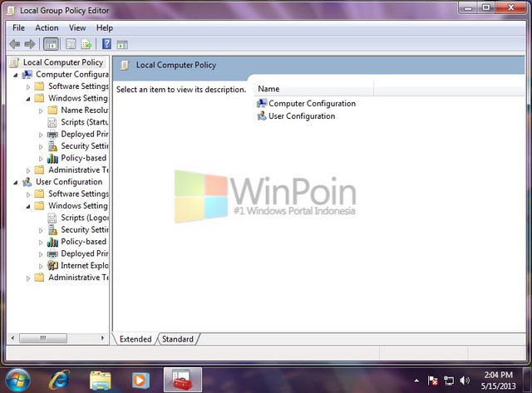Click the Group Policy toolbox taskbar button
Image resolution: width=532 pixels, height=393 pixels.
tap(183, 380)
